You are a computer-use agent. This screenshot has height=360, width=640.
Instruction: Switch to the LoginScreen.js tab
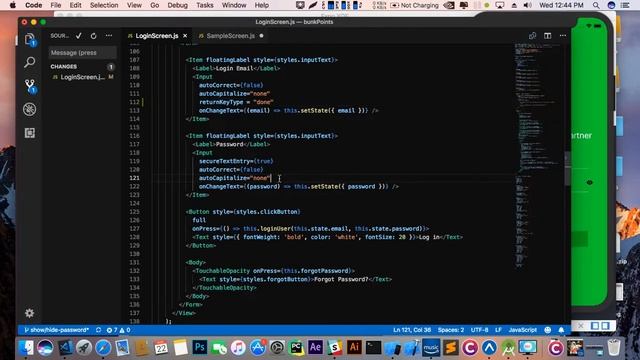coord(157,36)
